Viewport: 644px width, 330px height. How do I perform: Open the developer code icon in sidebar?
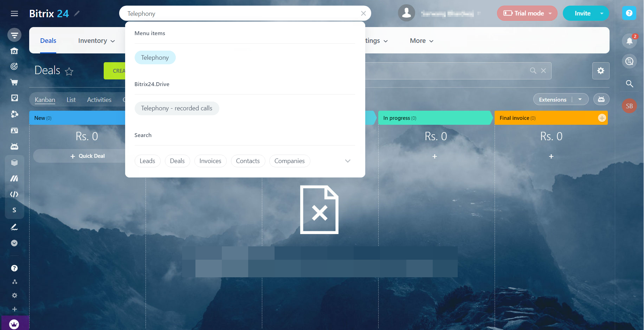(14, 194)
